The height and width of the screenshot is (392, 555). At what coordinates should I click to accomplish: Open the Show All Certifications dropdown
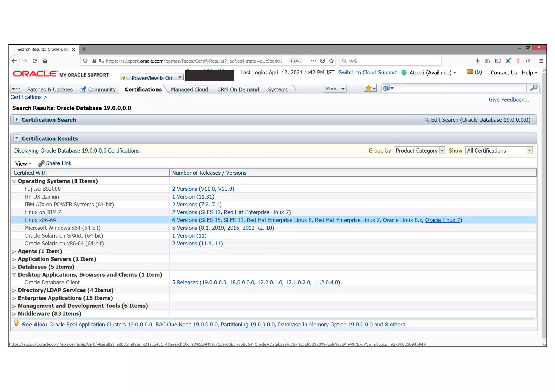pyautogui.click(x=499, y=150)
